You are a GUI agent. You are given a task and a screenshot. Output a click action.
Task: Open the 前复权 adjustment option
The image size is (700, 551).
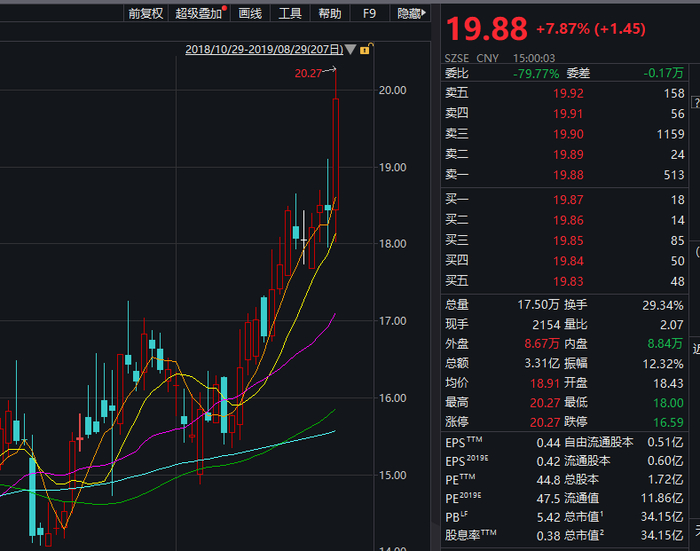[x=146, y=14]
